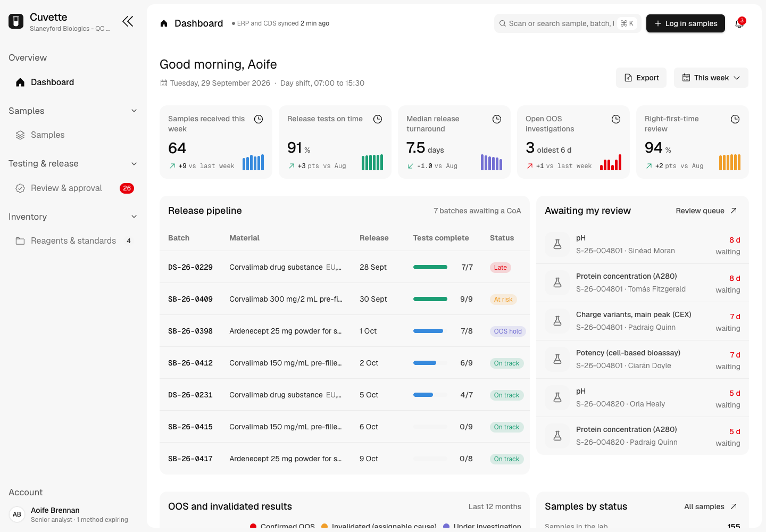The image size is (766, 532).
Task: Open Samples layers icon in sidebar
Action: [x=20, y=135]
